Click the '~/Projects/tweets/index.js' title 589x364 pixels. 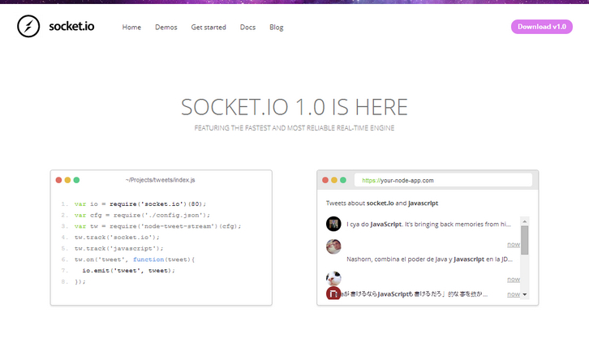161,180
